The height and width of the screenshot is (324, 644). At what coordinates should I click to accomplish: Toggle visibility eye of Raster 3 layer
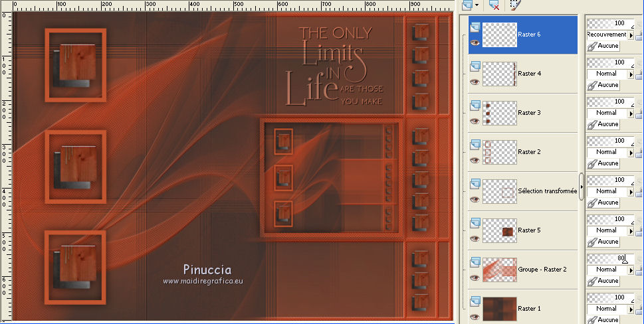pyautogui.click(x=475, y=121)
